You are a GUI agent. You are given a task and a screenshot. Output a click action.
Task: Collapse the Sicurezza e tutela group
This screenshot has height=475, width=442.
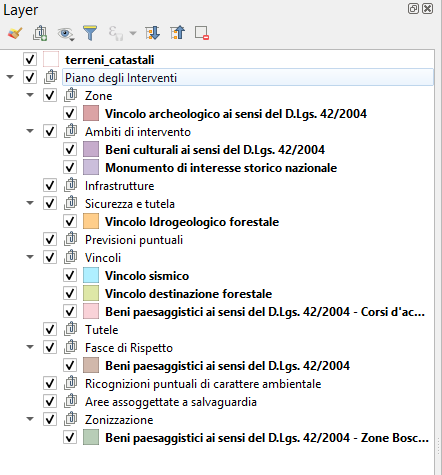(x=30, y=203)
